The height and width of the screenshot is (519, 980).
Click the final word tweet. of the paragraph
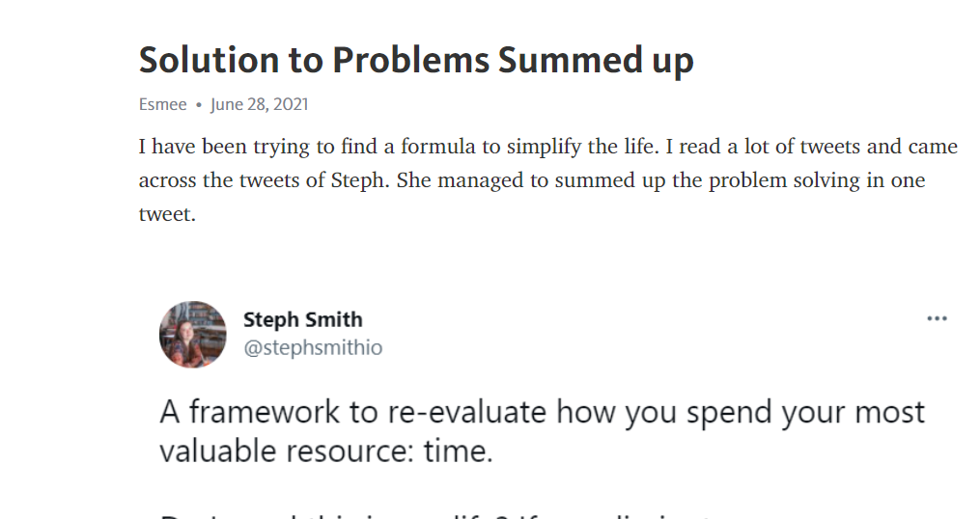point(167,214)
